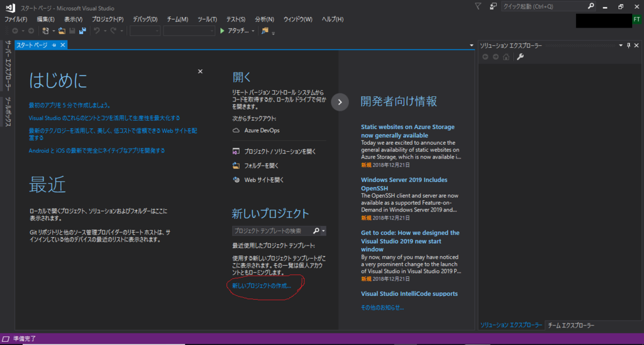The width and height of the screenshot is (644, 345).
Task: Open the 表示(V) menu
Action: [x=73, y=20]
